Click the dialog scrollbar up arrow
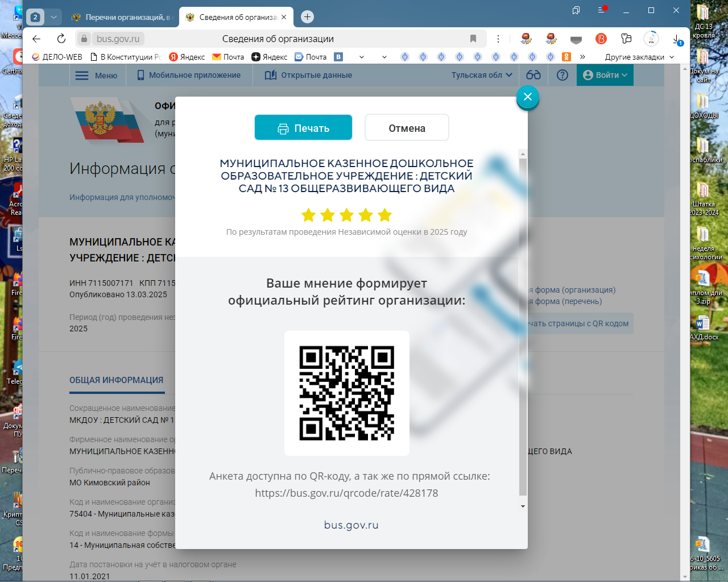The width and height of the screenshot is (728, 582). (523, 154)
